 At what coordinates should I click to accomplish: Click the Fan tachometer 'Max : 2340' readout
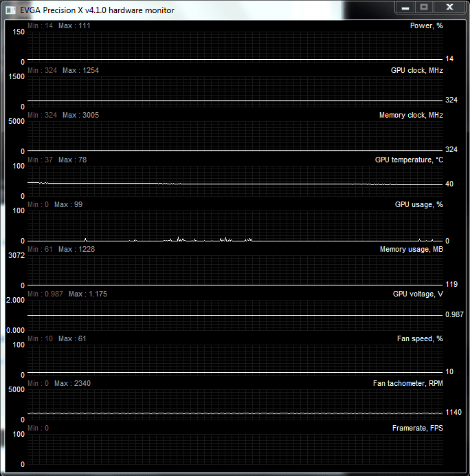[x=72, y=383]
